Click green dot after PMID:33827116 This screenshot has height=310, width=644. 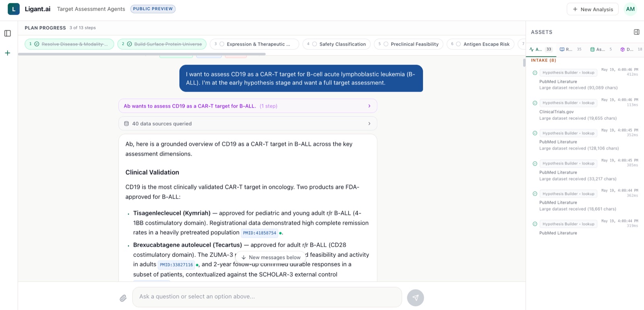click(x=197, y=265)
